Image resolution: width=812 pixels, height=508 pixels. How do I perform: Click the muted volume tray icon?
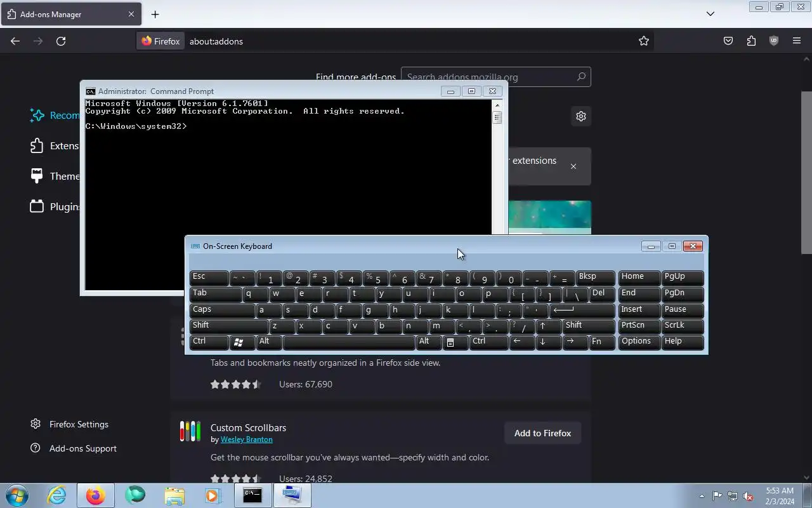[x=748, y=496]
